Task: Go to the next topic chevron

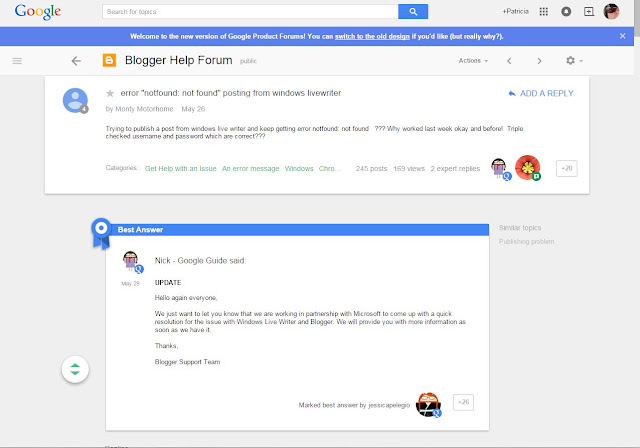Action: (539, 61)
